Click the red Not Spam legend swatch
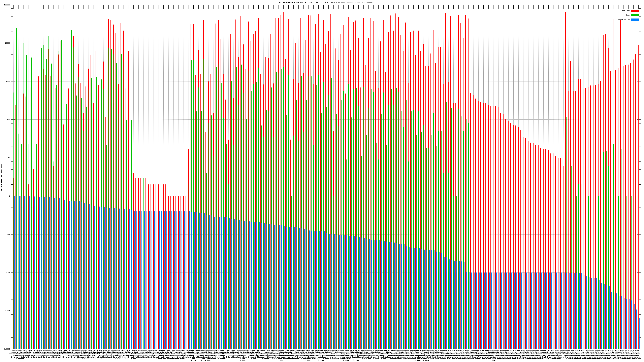 (635, 11)
